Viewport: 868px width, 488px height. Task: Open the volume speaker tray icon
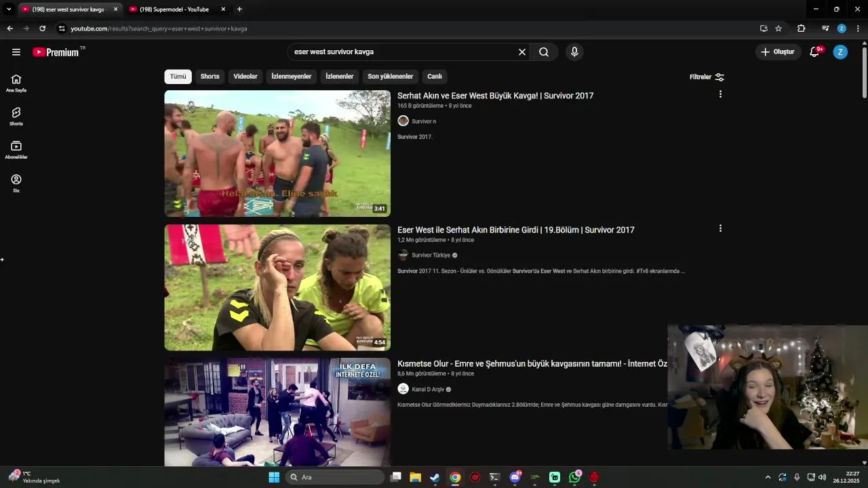click(x=822, y=477)
